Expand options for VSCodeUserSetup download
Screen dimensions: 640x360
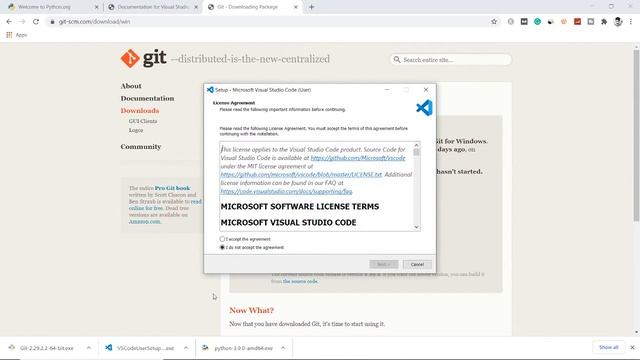pos(186,348)
